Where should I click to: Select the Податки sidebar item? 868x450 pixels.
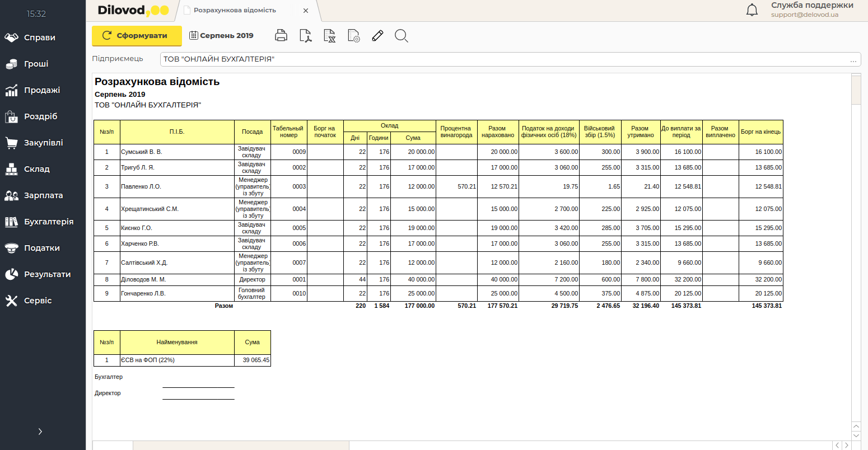[41, 248]
